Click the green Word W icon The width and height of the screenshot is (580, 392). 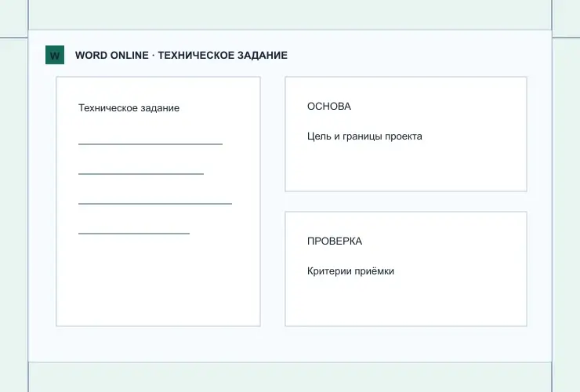[x=55, y=55]
